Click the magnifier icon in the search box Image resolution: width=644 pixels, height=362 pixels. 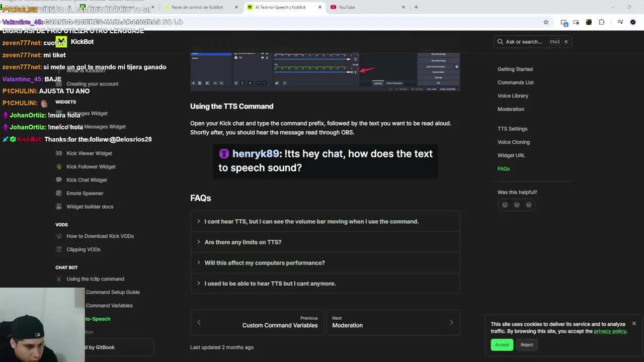click(500, 42)
